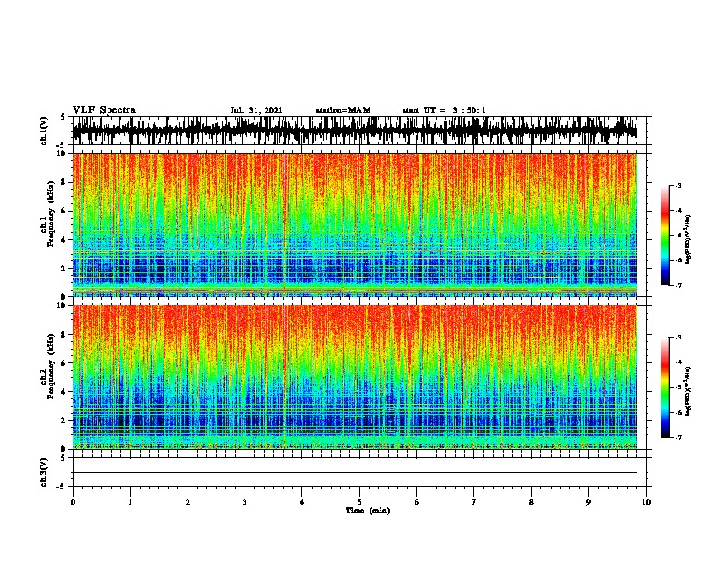728x563 pixels.
Task: Click the "0" tick on time axis
Action: pos(73,501)
